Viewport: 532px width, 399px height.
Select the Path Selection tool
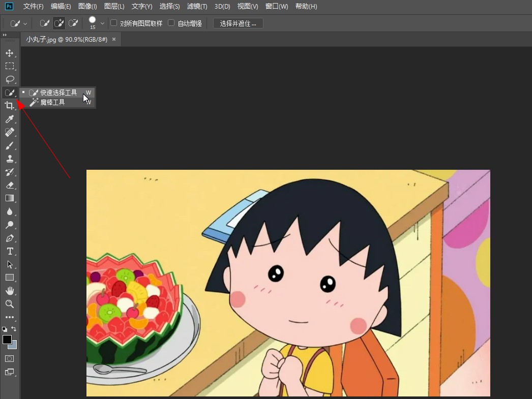pos(10,264)
